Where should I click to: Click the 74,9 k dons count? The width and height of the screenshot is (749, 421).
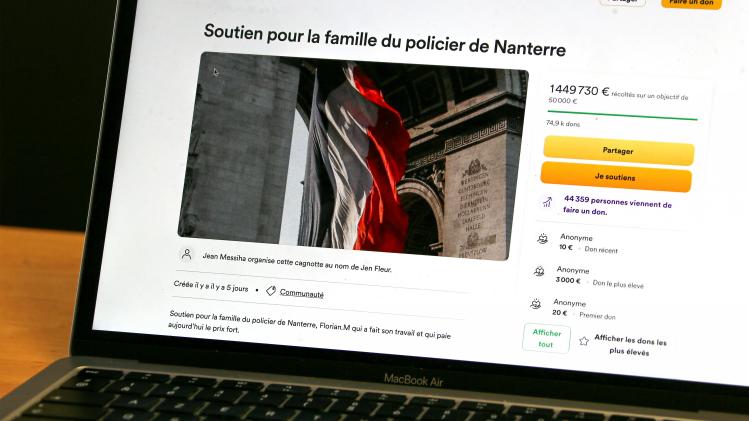563,123
